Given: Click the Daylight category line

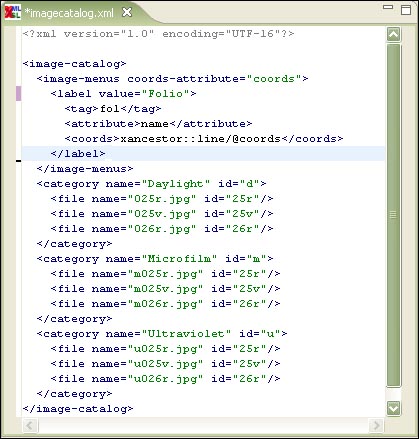Looking at the screenshot, I should pos(152,184).
